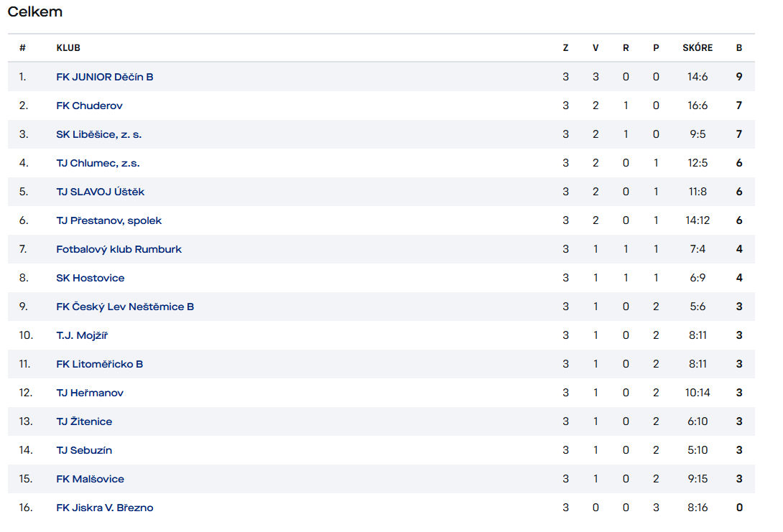This screenshot has width=783, height=532.
Task: Click SK Liběšice, z. s. link
Action: pyautogui.click(x=99, y=134)
